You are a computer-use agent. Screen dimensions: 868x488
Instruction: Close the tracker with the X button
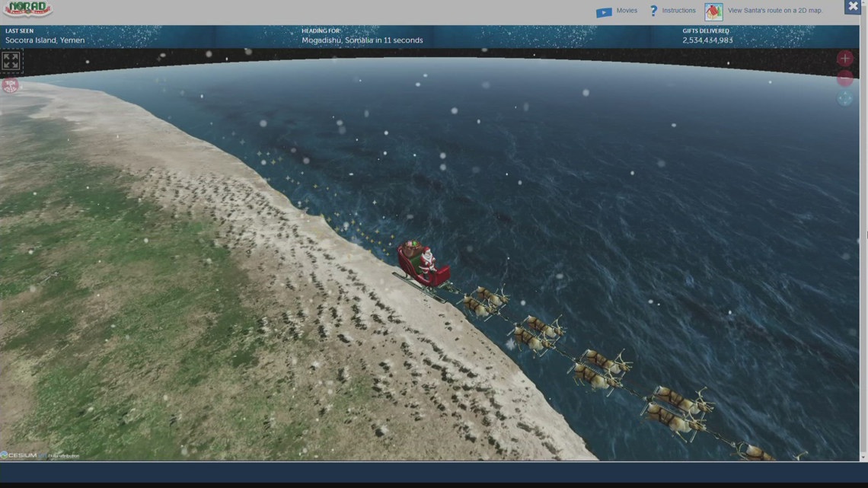click(x=851, y=6)
